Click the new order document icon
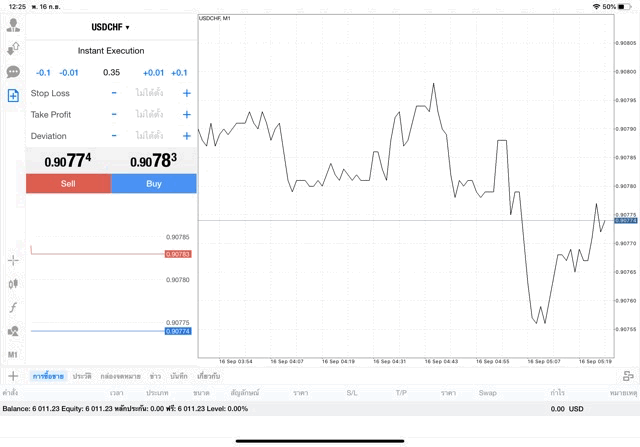640x447 pixels. (13, 96)
